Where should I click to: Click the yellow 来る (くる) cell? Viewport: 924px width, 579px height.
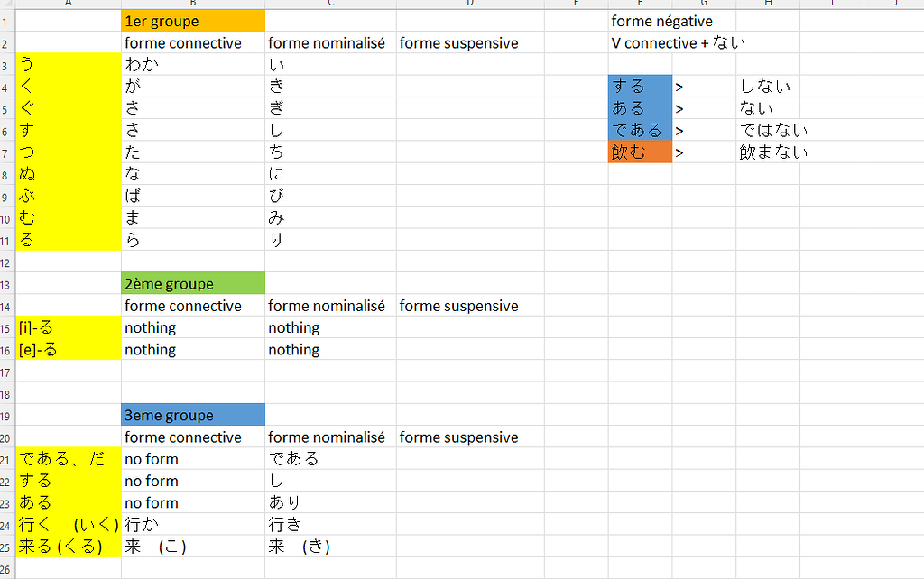pyautogui.click(x=69, y=546)
